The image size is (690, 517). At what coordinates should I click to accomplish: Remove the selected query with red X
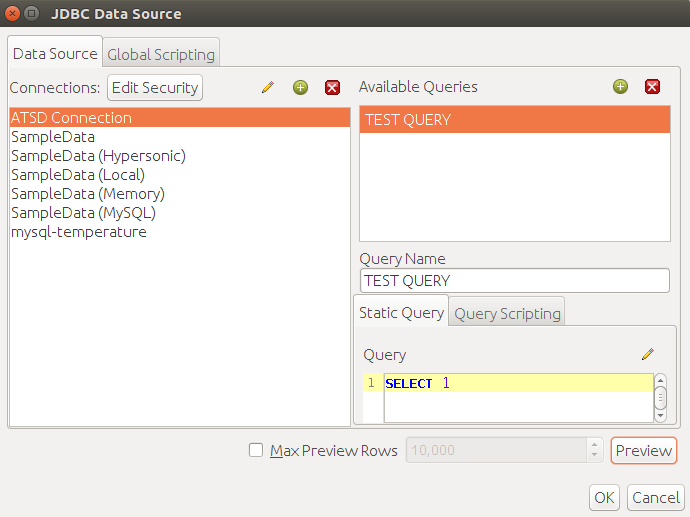[x=652, y=86]
